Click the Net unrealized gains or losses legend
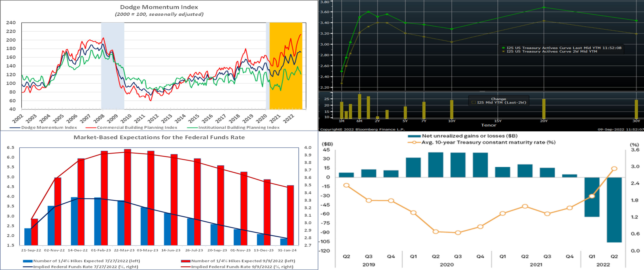Image resolution: width=644 pixels, height=270 pixels. click(469, 136)
